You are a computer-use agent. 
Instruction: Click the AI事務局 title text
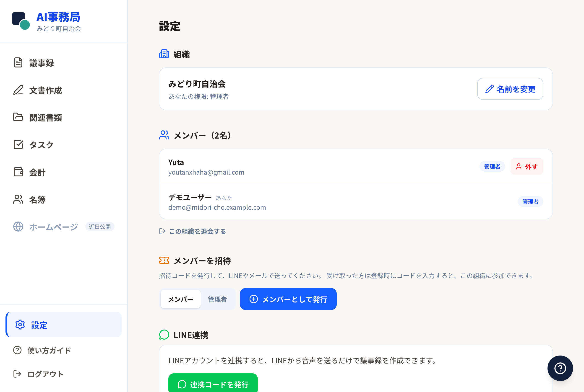[x=58, y=17]
